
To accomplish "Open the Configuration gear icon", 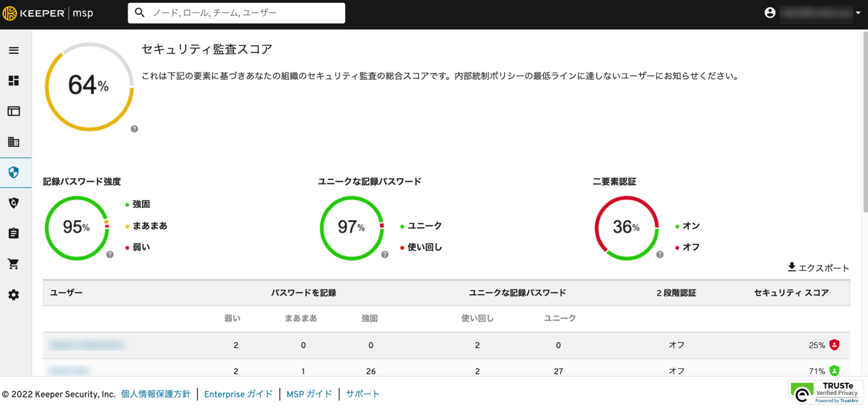I will (13, 295).
